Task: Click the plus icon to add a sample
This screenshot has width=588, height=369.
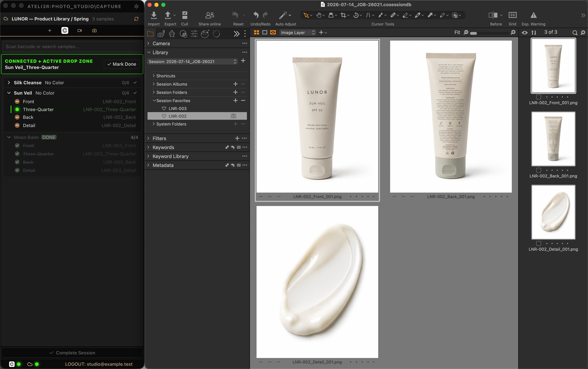Action: pyautogui.click(x=50, y=30)
